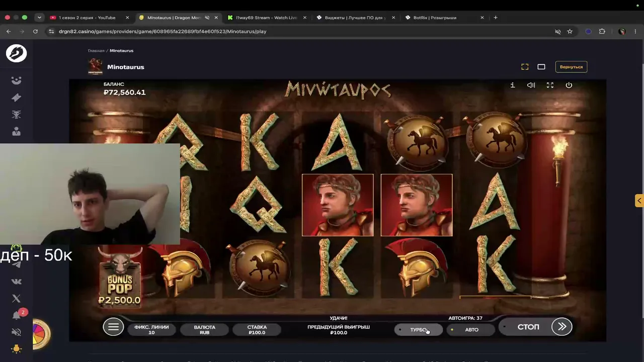Open the slot game hamburger menu
Viewport: 644px width, 362px height.
point(113,327)
